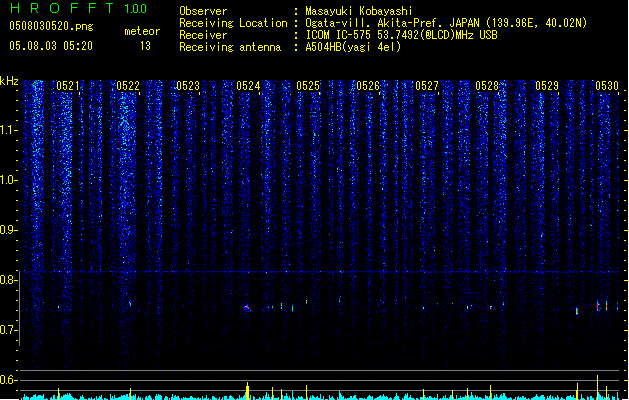Click the 0530 time marker
Viewport: 629px width, 400px height.
point(607,86)
